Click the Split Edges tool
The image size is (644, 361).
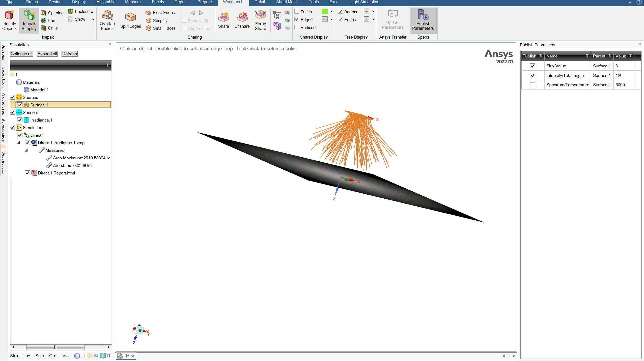(x=130, y=17)
